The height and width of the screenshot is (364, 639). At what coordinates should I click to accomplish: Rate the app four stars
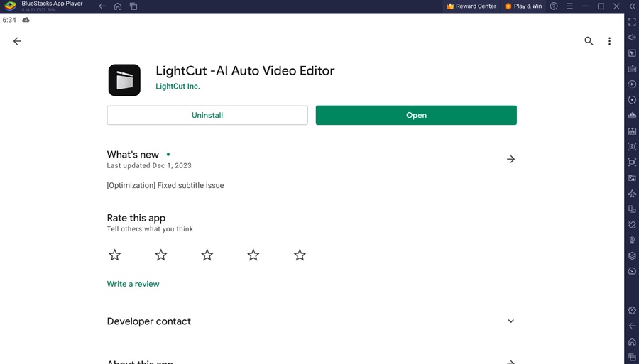(253, 255)
